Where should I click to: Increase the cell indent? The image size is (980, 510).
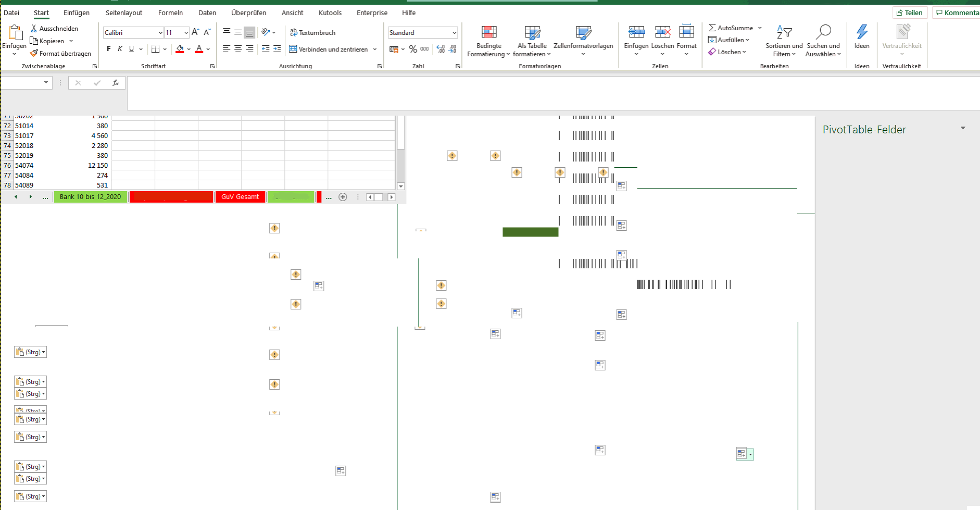click(x=278, y=49)
